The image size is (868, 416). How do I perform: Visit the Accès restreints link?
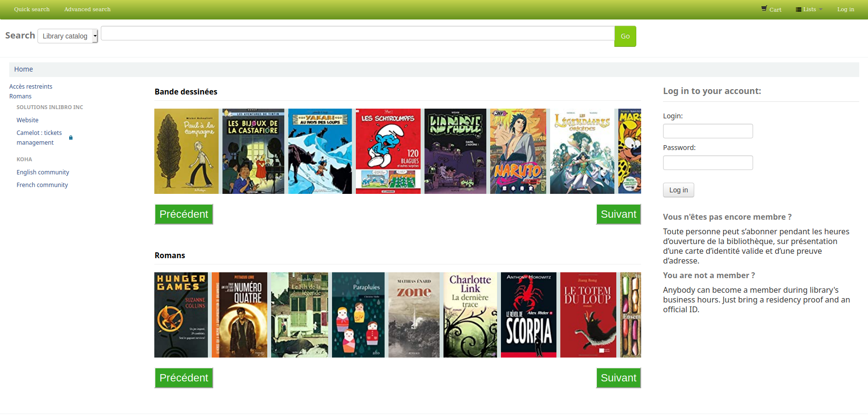(31, 87)
